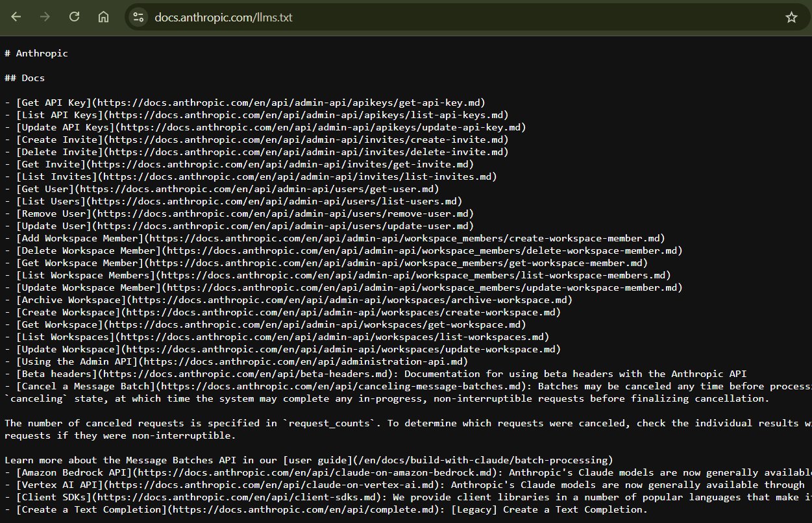Image resolution: width=812 pixels, height=523 pixels.
Task: Click the '[Get Workspace Member]' entry
Action: [x=326, y=263]
